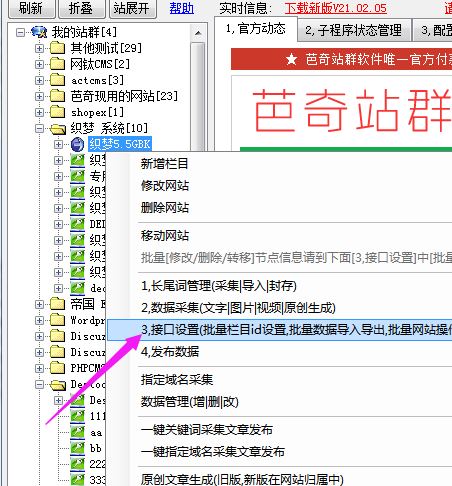The width and height of the screenshot is (452, 486).
Task: Click the green site icon beside 222
Action: click(x=77, y=464)
